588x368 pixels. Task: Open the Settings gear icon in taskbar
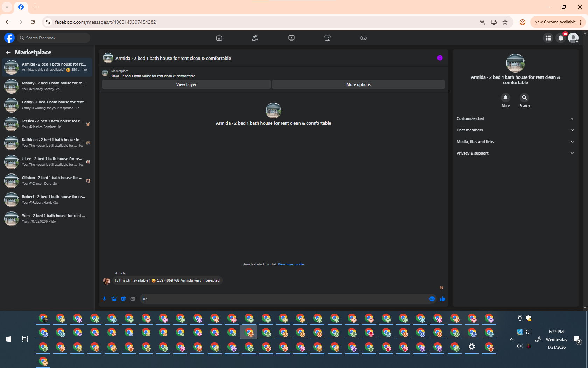472,347
